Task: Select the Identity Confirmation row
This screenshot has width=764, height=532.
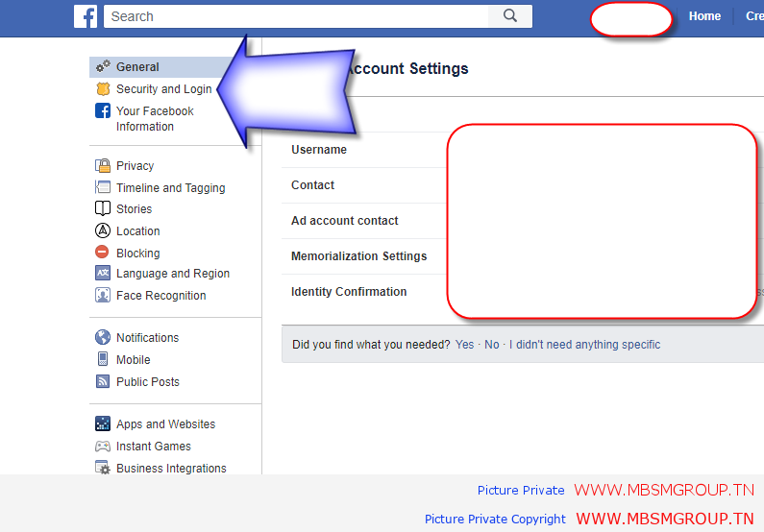Action: tap(523, 292)
